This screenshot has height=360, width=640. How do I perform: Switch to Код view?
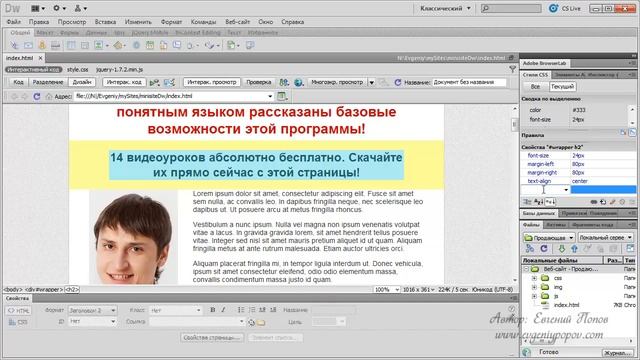click(18, 82)
